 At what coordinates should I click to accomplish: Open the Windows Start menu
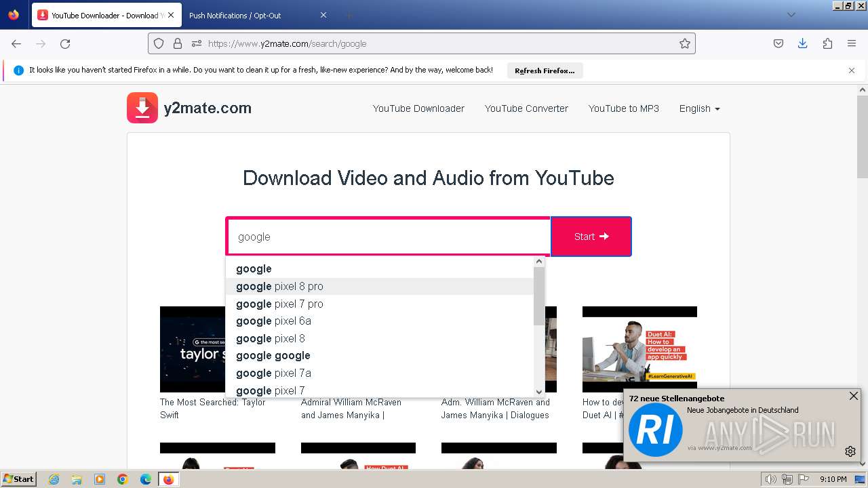click(19, 479)
